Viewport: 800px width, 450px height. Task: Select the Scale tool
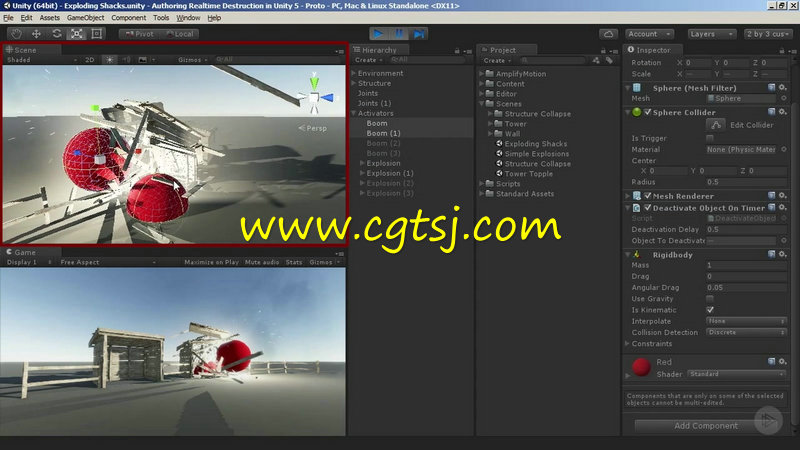[x=77, y=34]
